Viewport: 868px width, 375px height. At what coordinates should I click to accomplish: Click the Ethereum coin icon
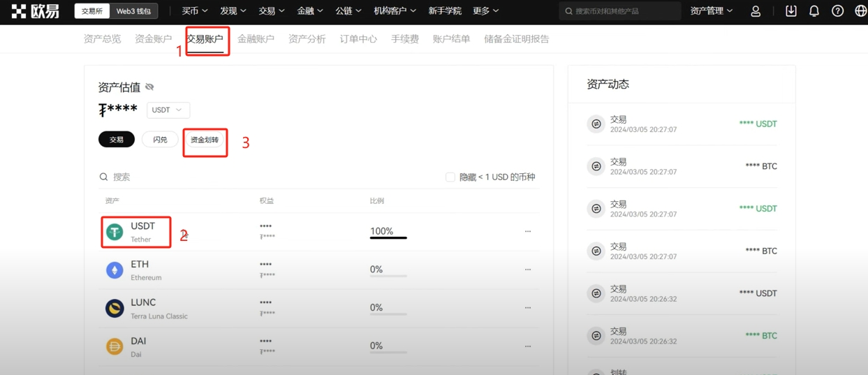115,270
